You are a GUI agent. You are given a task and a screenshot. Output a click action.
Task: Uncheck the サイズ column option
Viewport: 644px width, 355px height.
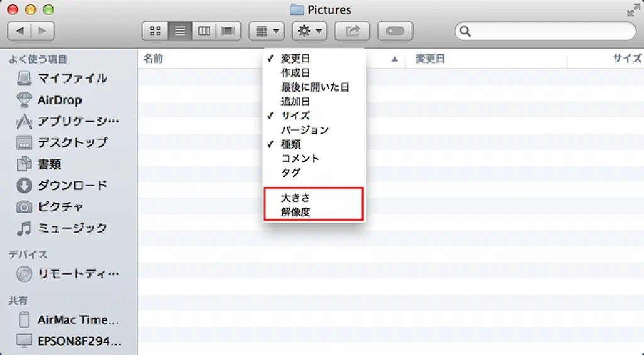coord(295,116)
